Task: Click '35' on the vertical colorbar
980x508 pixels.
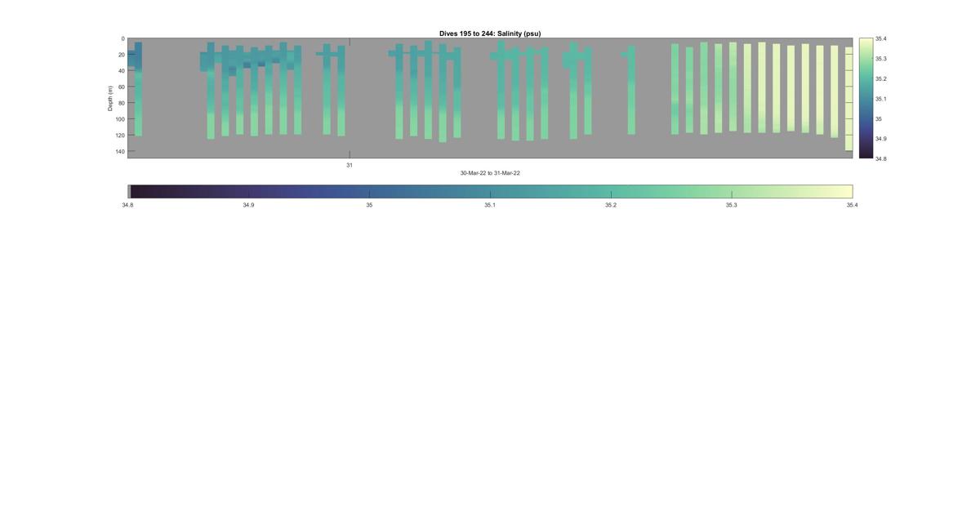Action: coord(879,118)
